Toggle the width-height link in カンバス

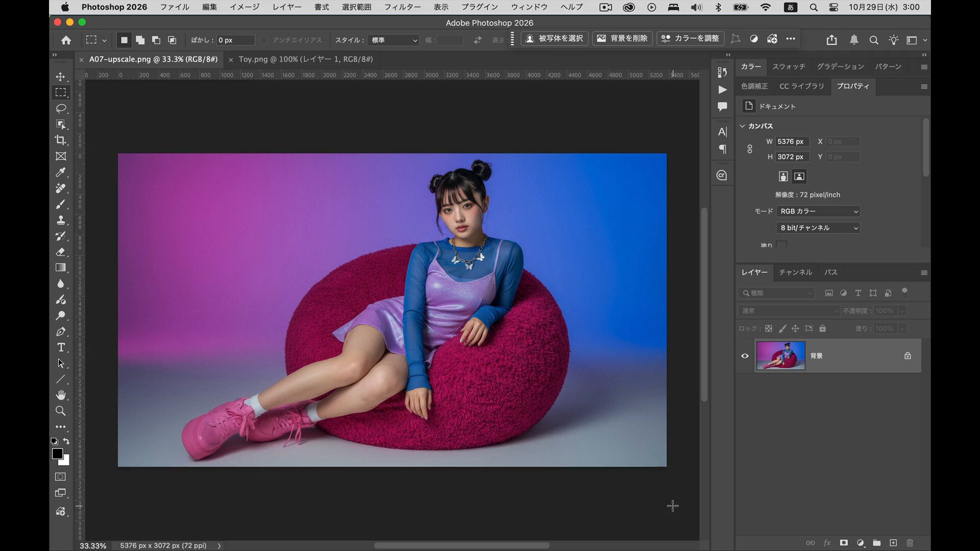749,149
